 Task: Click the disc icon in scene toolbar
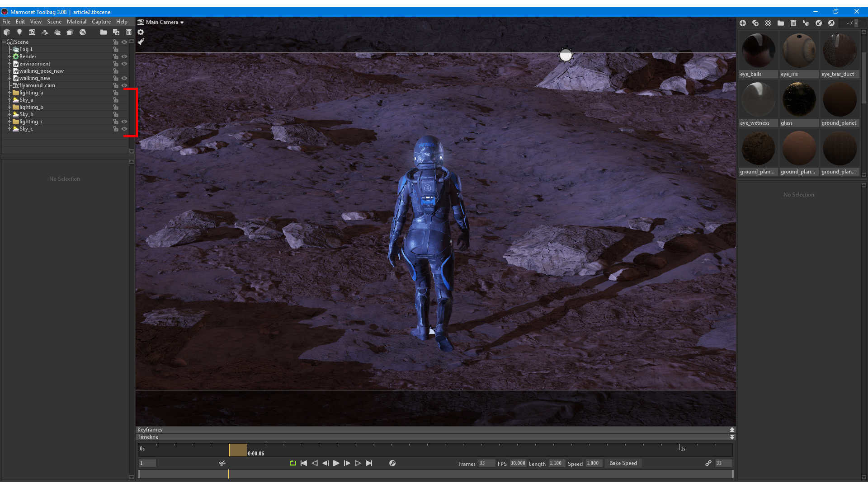(x=83, y=32)
